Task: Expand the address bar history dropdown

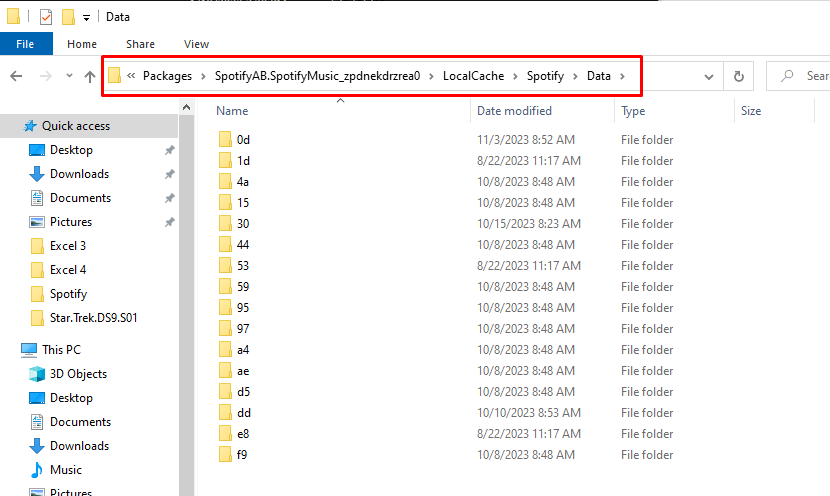Action: pyautogui.click(x=709, y=76)
